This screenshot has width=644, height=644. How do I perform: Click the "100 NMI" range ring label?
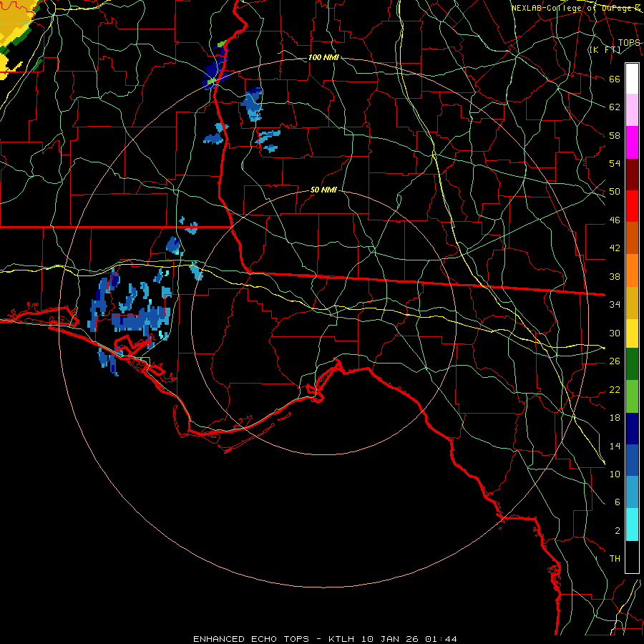[x=323, y=57]
